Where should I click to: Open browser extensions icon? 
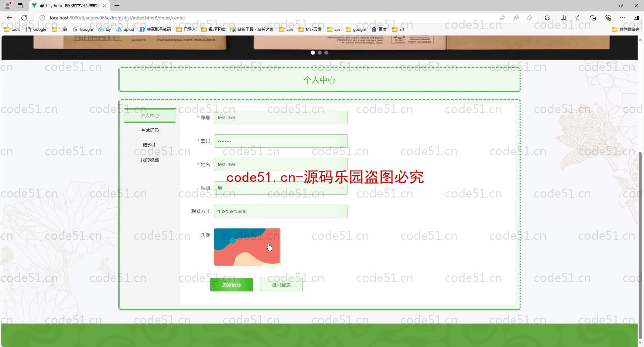[547, 18]
